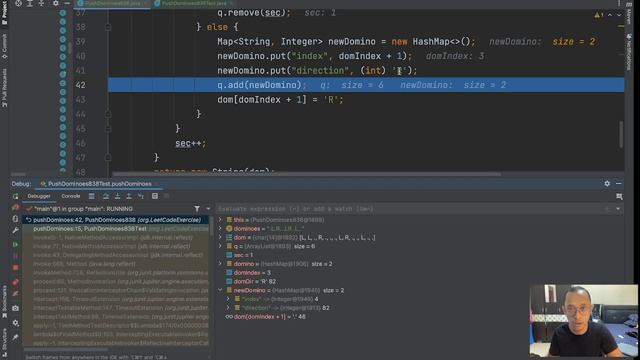
Task: Click Collapse All in project toolbar
Action: (41, 3)
